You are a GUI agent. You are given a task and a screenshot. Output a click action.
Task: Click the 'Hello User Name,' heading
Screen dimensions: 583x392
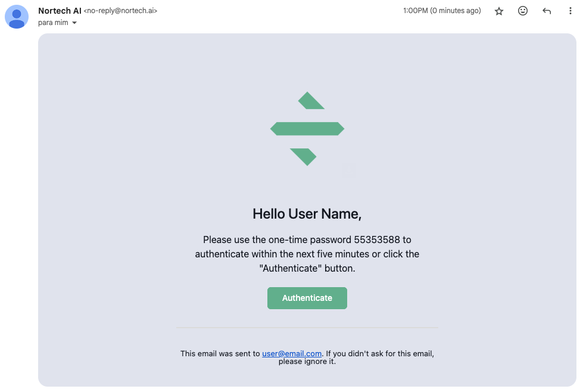(x=307, y=214)
